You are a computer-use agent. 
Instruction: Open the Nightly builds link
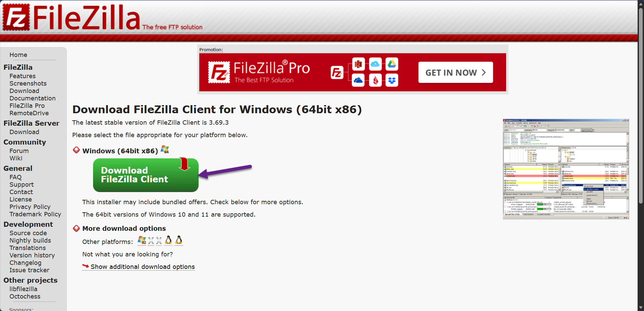pyautogui.click(x=30, y=241)
